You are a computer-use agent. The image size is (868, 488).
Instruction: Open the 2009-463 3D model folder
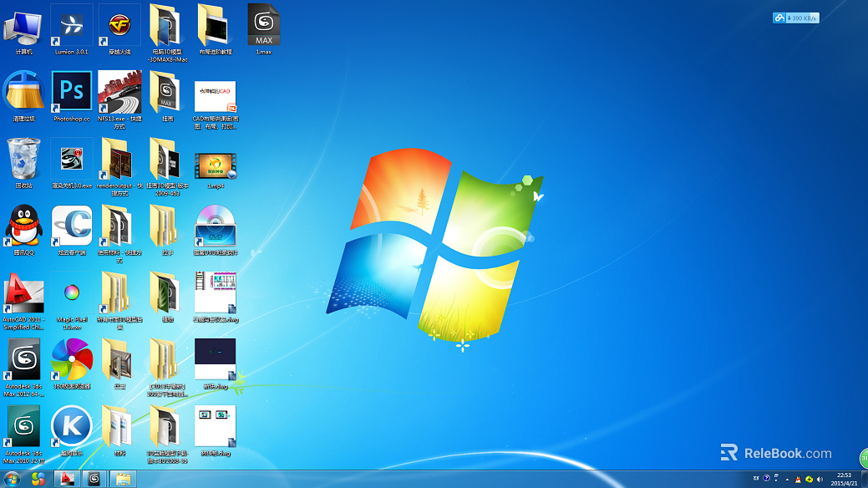tap(167, 166)
